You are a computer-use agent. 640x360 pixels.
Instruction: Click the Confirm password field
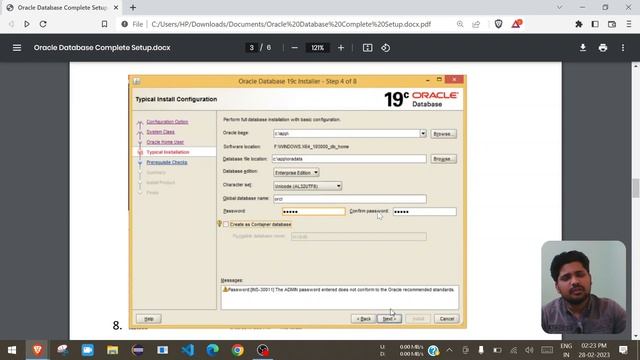coord(424,211)
